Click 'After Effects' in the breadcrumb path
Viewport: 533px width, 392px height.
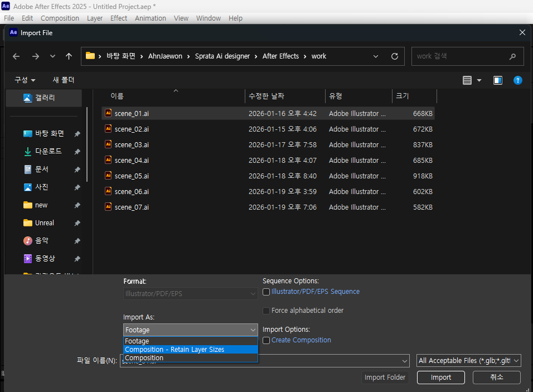click(x=280, y=56)
